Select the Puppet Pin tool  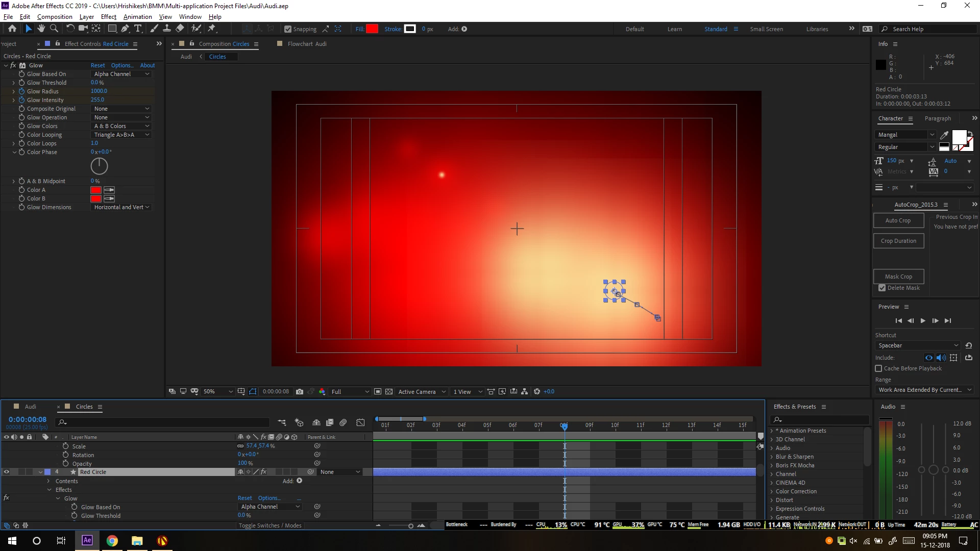pos(212,29)
